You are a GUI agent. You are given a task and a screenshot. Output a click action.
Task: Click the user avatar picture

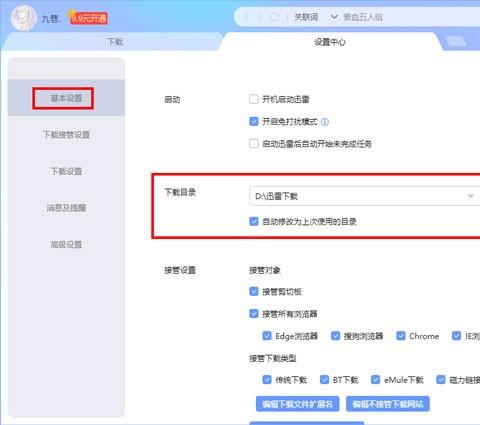(23, 17)
